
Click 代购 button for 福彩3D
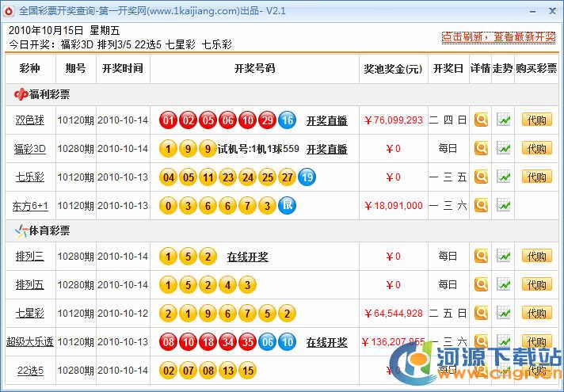536,149
